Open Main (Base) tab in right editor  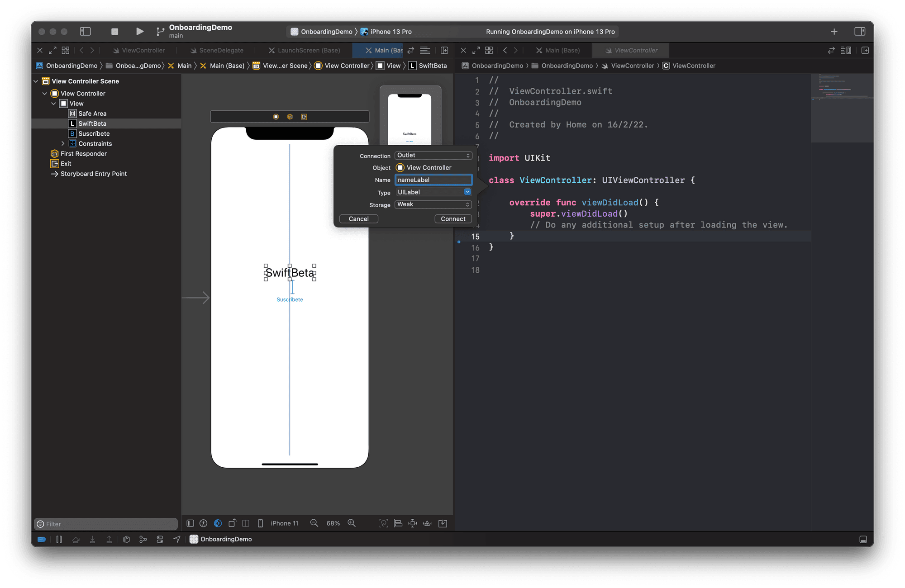click(557, 50)
